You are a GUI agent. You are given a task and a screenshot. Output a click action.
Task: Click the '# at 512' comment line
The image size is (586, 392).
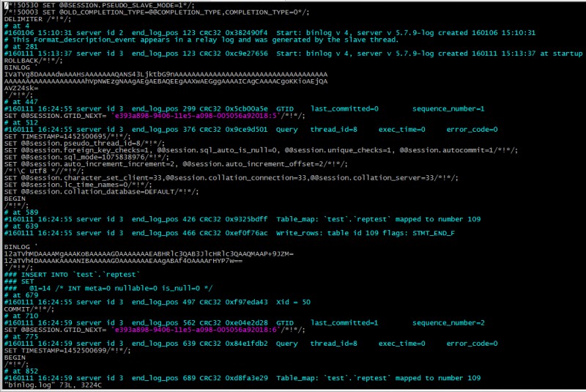(21, 122)
